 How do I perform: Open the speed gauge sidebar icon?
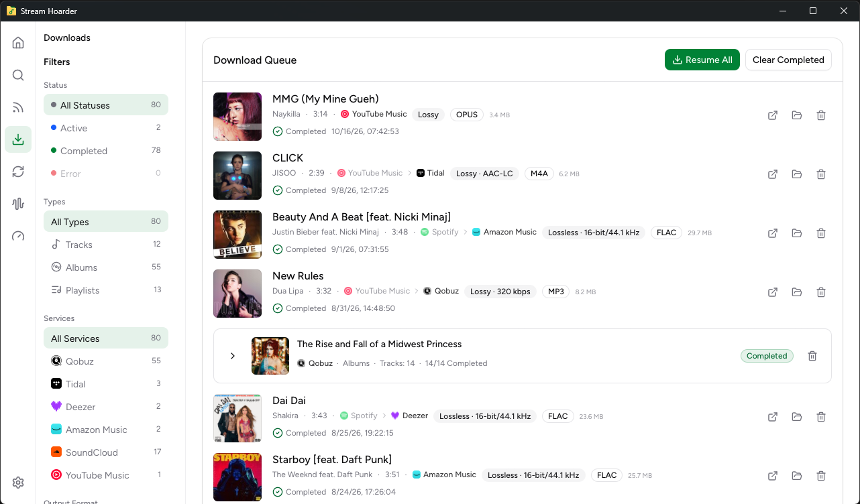click(18, 236)
